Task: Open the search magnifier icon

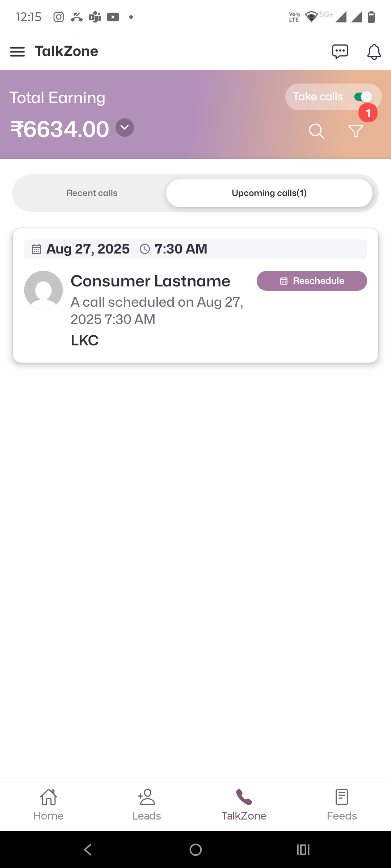Action: coord(316,131)
